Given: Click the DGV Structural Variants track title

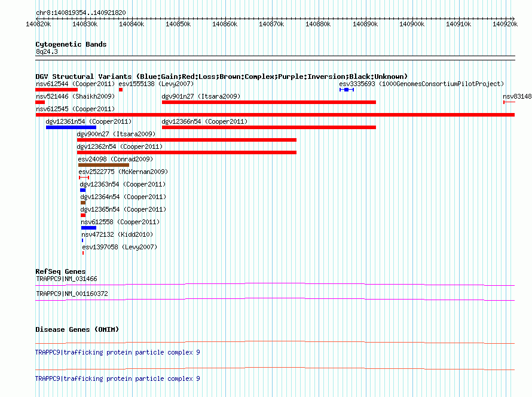Looking at the screenshot, I should click(222, 77).
